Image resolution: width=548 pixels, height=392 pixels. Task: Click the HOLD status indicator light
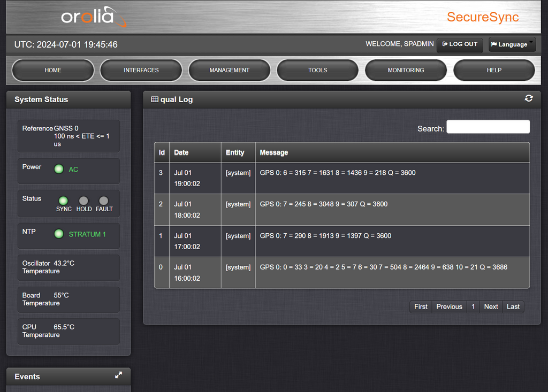click(x=83, y=201)
